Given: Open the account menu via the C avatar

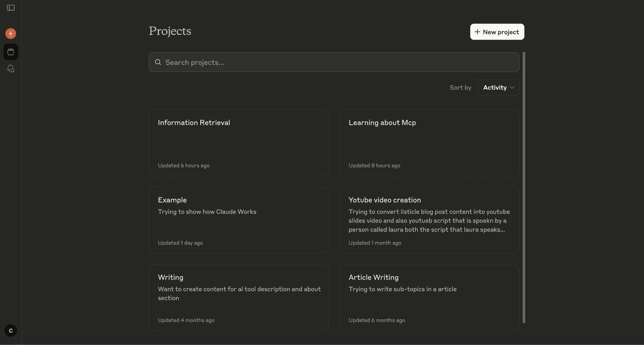Looking at the screenshot, I should pos(10,331).
